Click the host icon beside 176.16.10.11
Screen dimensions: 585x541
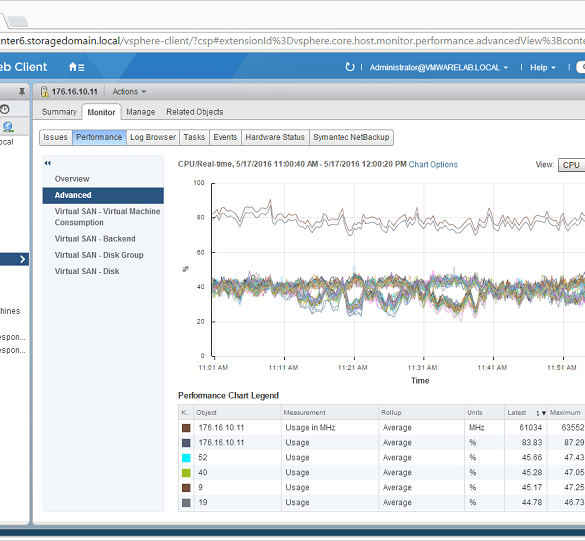(45, 92)
